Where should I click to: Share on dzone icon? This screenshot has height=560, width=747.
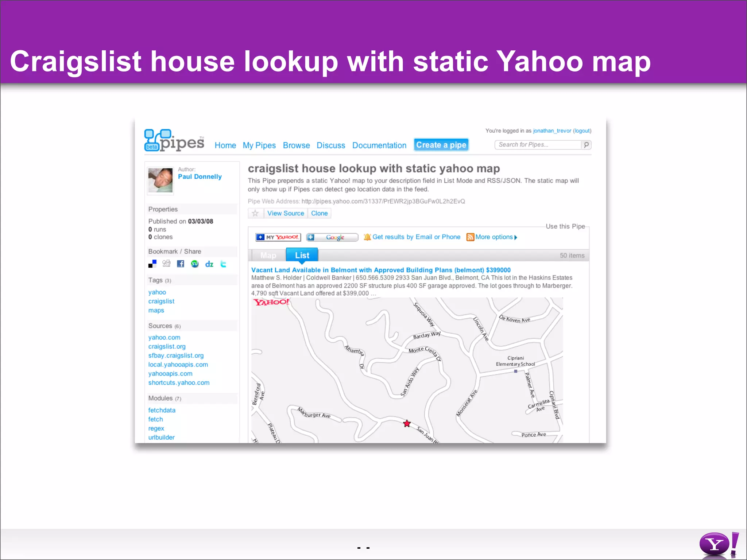tap(209, 264)
